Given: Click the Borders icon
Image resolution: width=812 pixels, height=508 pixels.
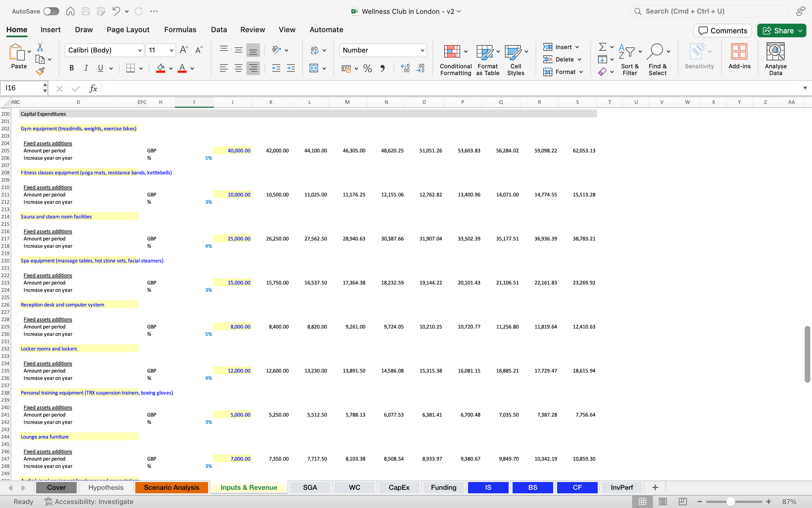Looking at the screenshot, I should (131, 68).
